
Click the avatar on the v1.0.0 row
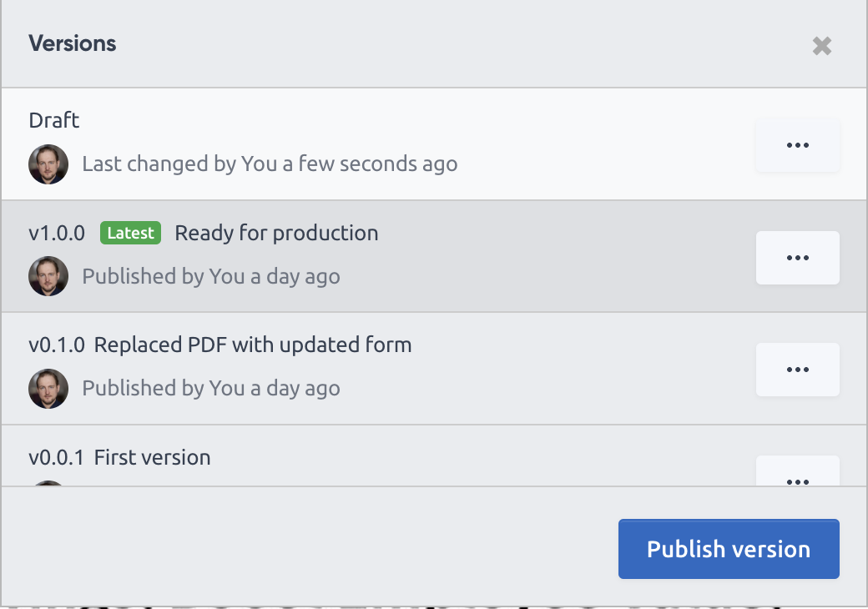48,276
